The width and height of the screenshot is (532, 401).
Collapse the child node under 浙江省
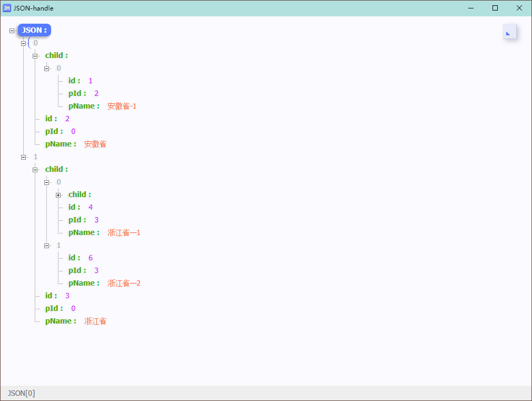pos(35,170)
